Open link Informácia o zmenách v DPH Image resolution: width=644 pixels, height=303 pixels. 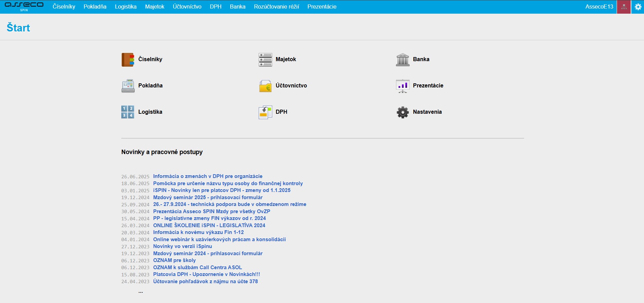207,176
